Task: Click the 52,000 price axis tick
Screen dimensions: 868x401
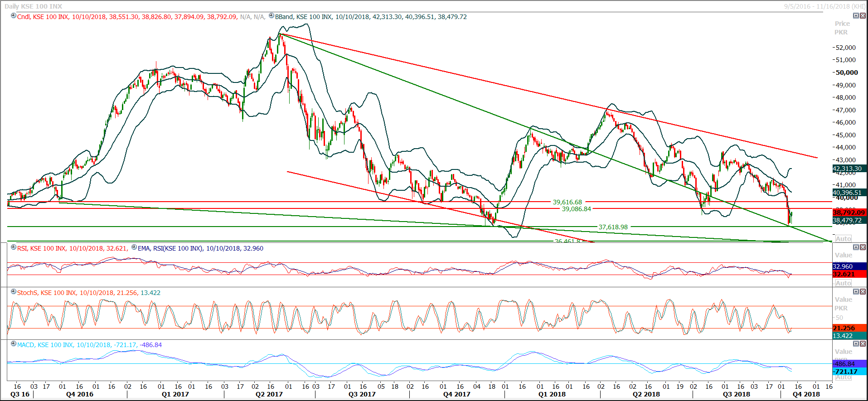Action: pyautogui.click(x=845, y=48)
